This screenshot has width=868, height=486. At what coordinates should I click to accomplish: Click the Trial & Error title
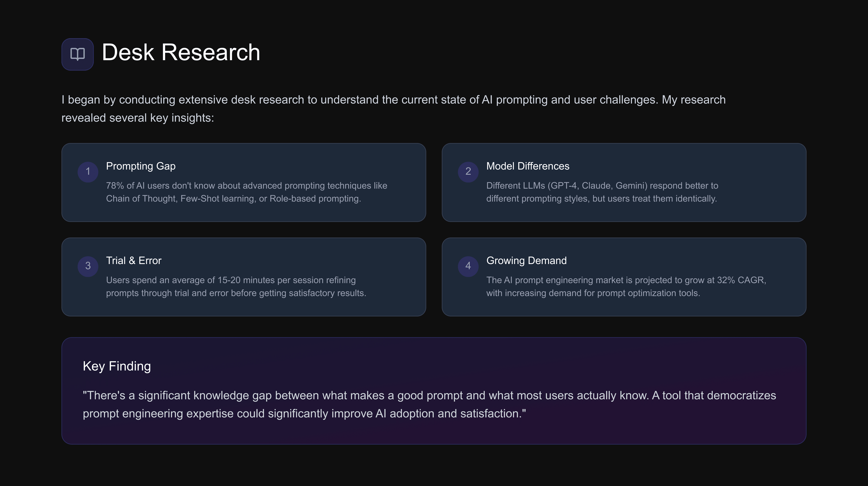click(x=133, y=260)
